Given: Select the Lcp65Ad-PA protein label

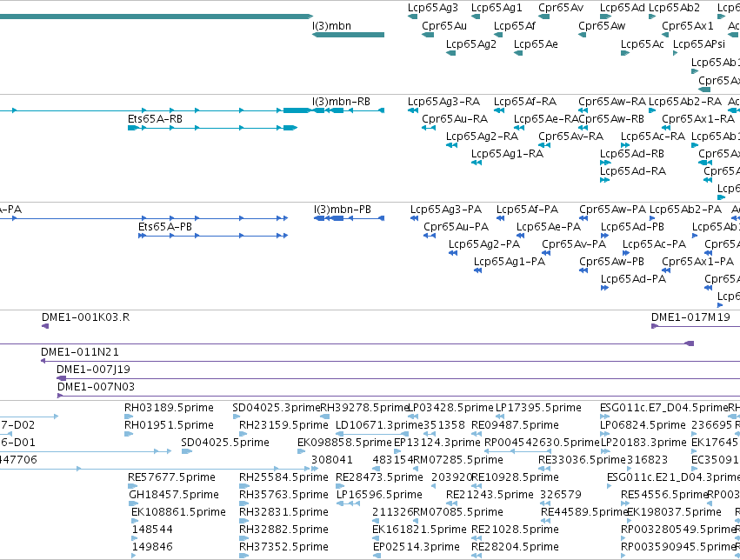Looking at the screenshot, I should click(x=633, y=279).
